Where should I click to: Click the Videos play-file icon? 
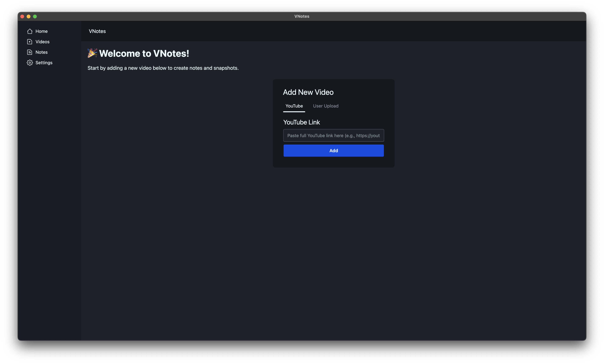pos(30,42)
